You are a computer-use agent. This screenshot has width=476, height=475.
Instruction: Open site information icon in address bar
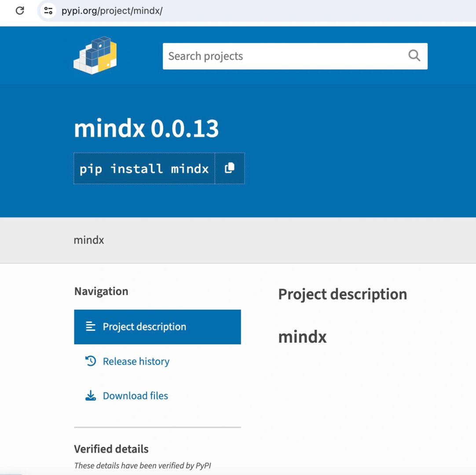tap(48, 11)
